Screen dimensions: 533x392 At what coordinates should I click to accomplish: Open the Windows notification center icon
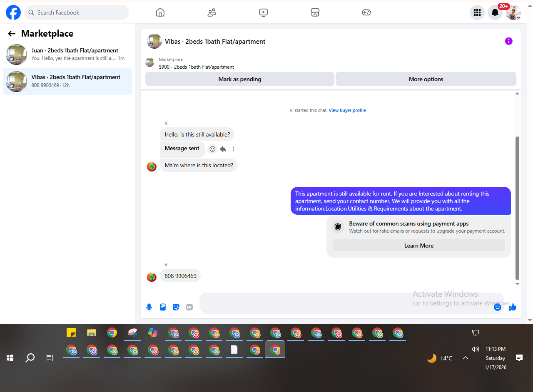(519, 358)
